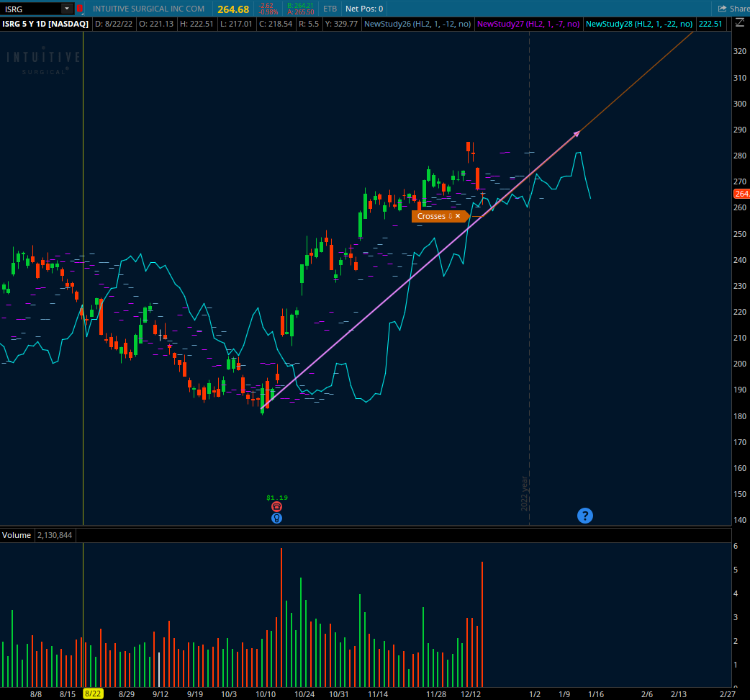Click the B: 264.21 bid quote

(x=300, y=6)
